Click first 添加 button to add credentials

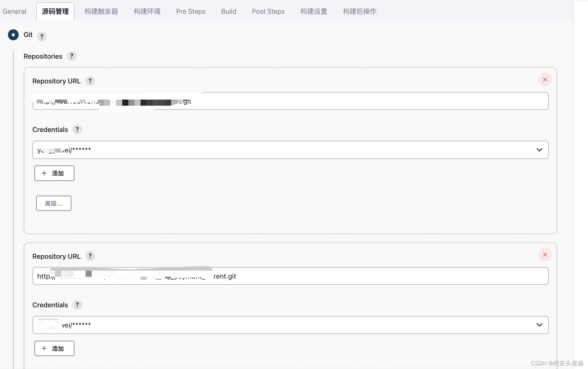(54, 174)
